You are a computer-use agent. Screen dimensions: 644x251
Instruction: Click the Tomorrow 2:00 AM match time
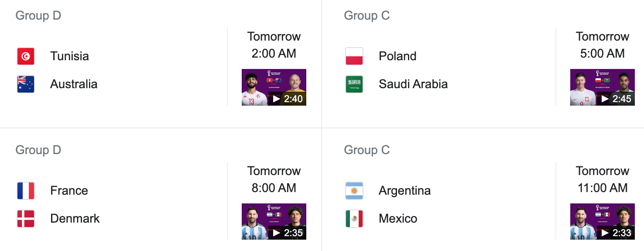274,45
